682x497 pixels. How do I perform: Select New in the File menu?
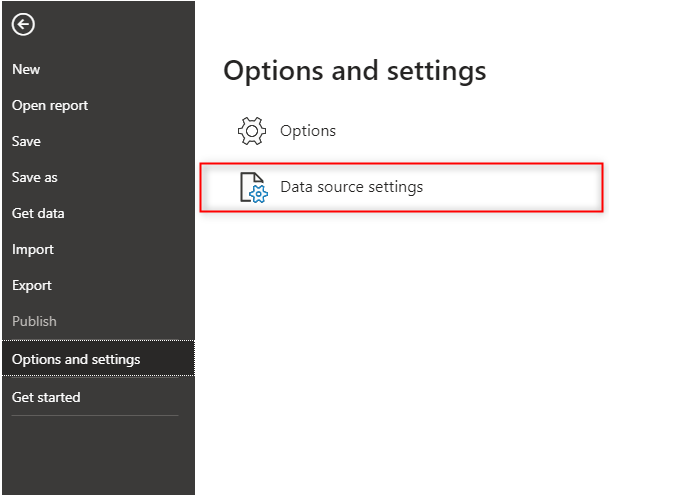pyautogui.click(x=26, y=69)
